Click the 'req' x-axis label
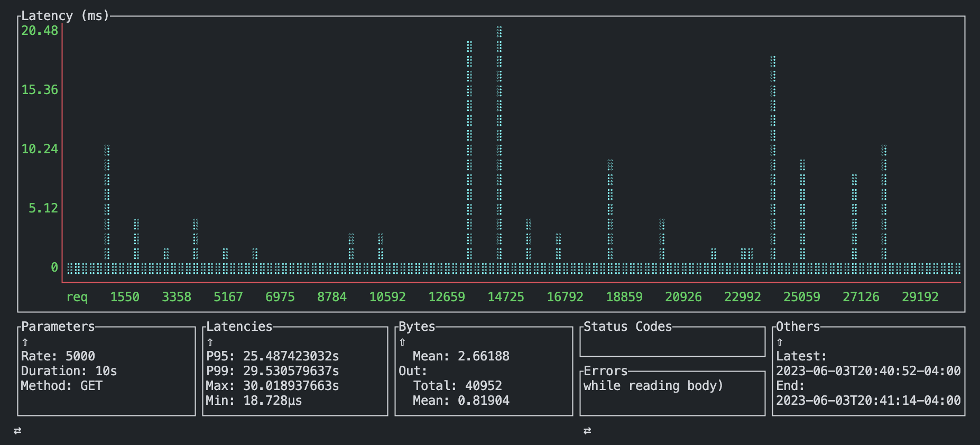Screen dimensions: 980x445 (77, 297)
